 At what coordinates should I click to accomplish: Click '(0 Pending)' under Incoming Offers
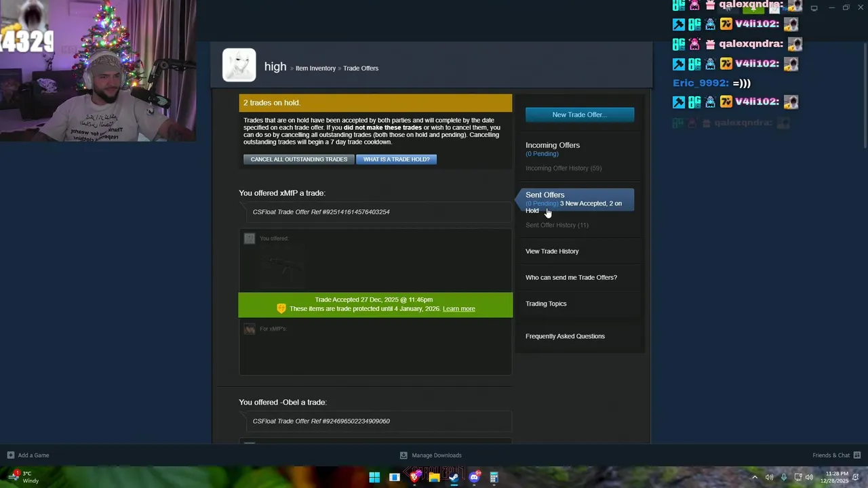click(x=542, y=154)
